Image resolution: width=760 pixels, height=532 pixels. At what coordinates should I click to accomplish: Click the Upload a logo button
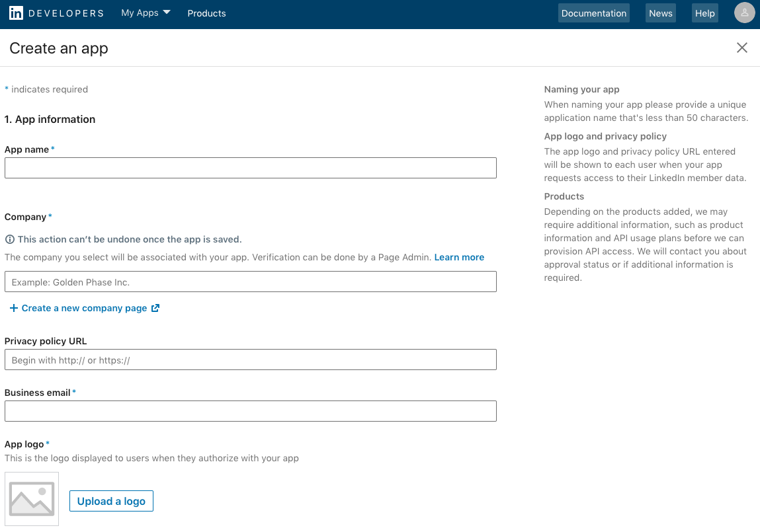pyautogui.click(x=112, y=501)
